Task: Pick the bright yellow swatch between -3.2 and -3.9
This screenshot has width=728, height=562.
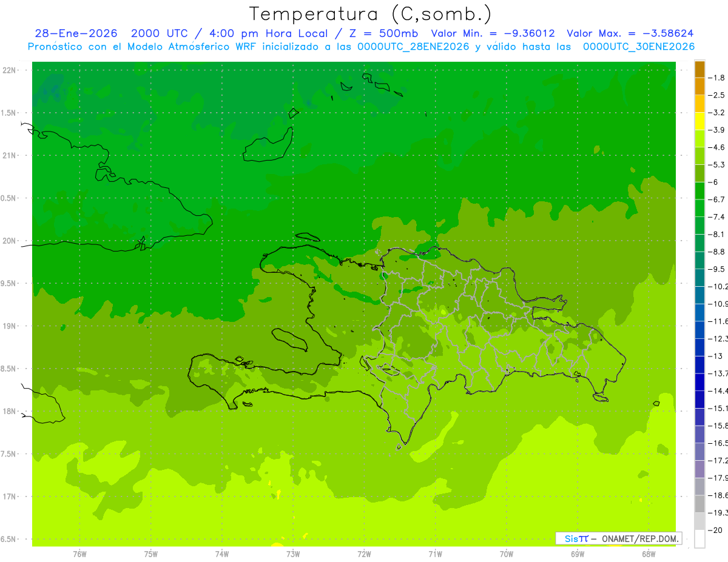Action: click(699, 121)
